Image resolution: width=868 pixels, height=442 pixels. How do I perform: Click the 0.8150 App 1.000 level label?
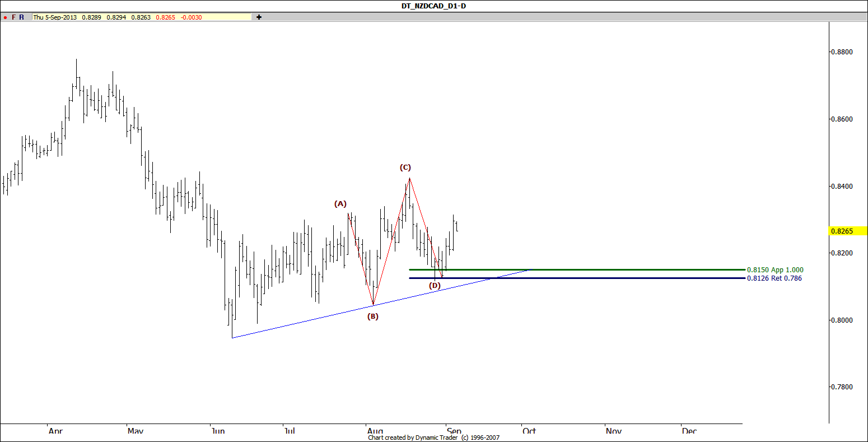pos(775,270)
